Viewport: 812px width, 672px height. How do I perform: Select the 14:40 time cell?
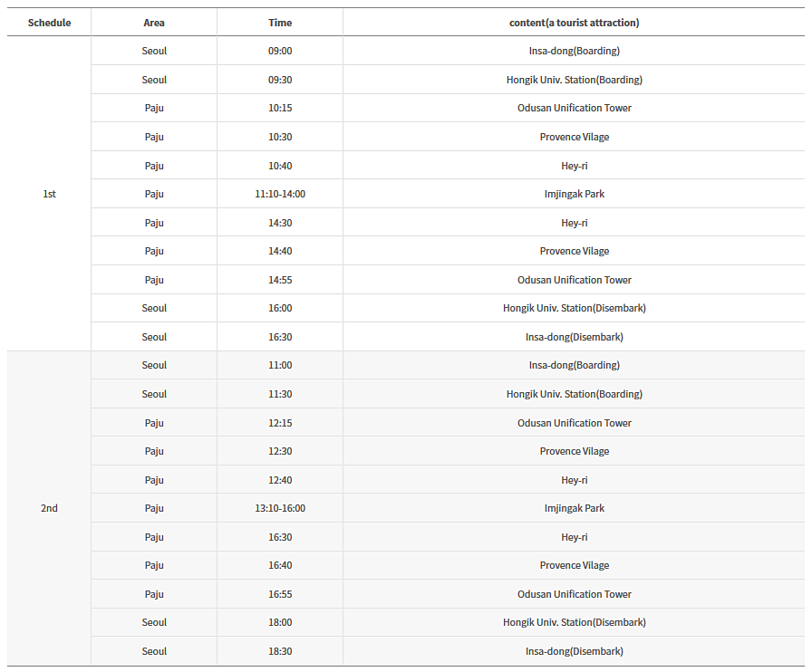(x=280, y=251)
